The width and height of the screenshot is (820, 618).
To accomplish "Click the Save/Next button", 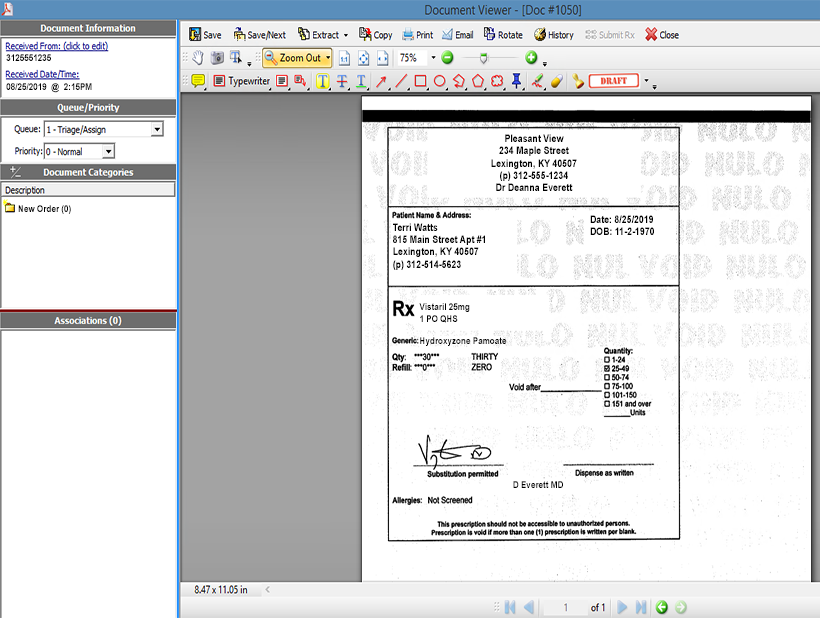I will coord(260,35).
